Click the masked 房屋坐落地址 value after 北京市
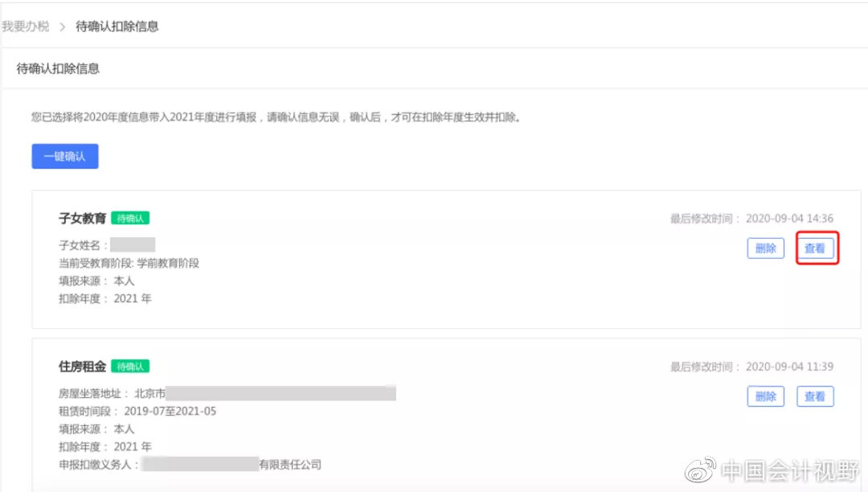 click(x=280, y=393)
